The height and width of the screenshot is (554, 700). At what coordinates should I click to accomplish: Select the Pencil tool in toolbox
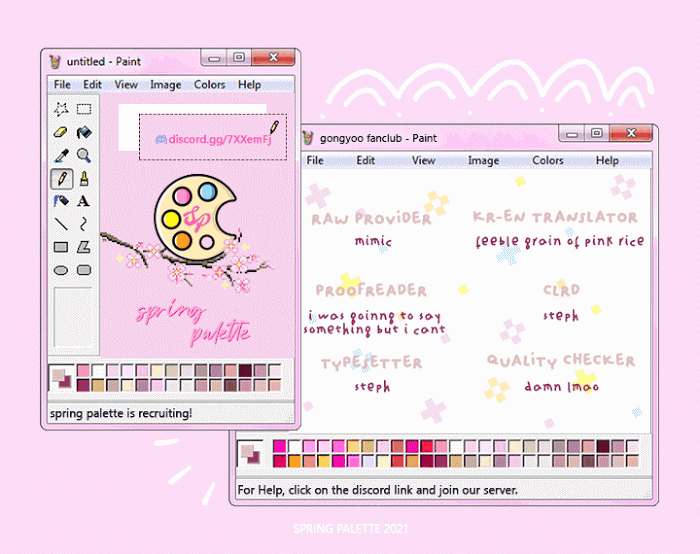click(x=61, y=178)
